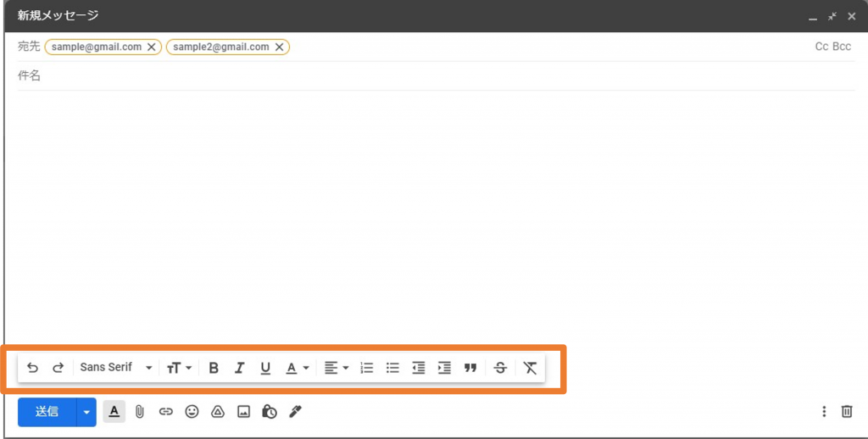
Task: Close the new message window
Action: point(852,17)
